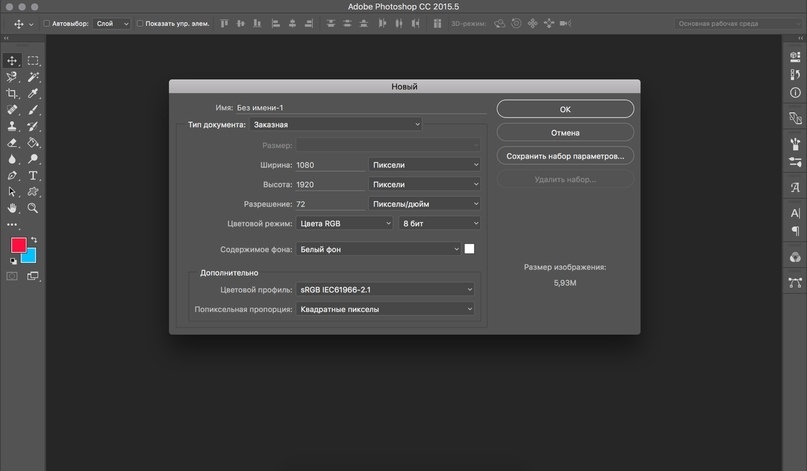Open the Brush settings panel icon
The width and height of the screenshot is (807, 471).
(x=795, y=144)
